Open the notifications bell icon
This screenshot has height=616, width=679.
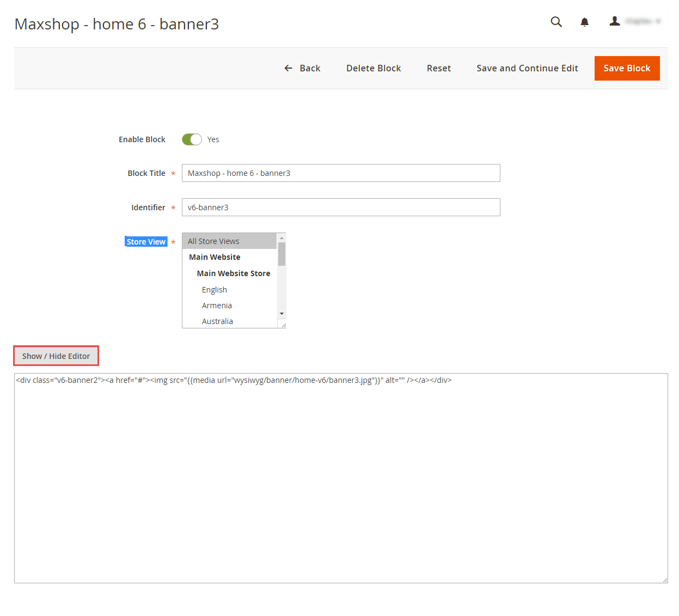(x=584, y=22)
